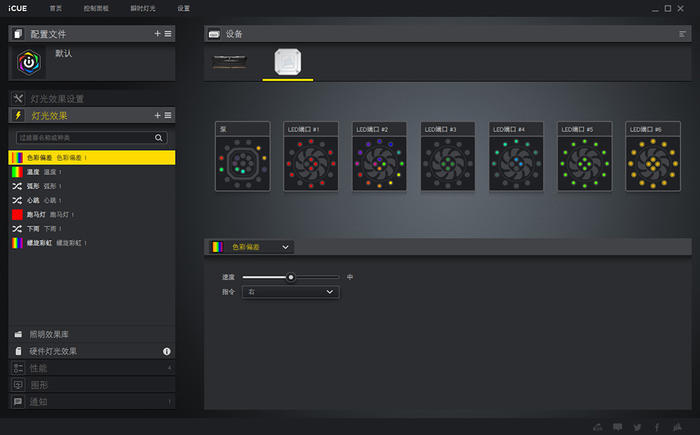Select the 下雨 lighting effect row

click(x=92, y=229)
